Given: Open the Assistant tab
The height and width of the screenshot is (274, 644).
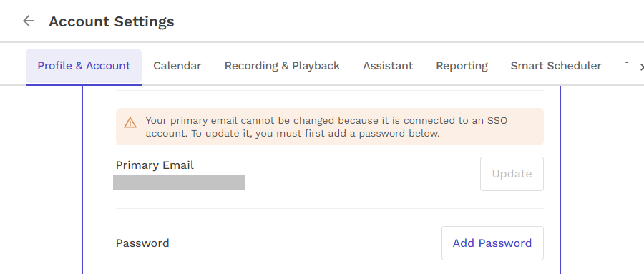Looking at the screenshot, I should 388,66.
